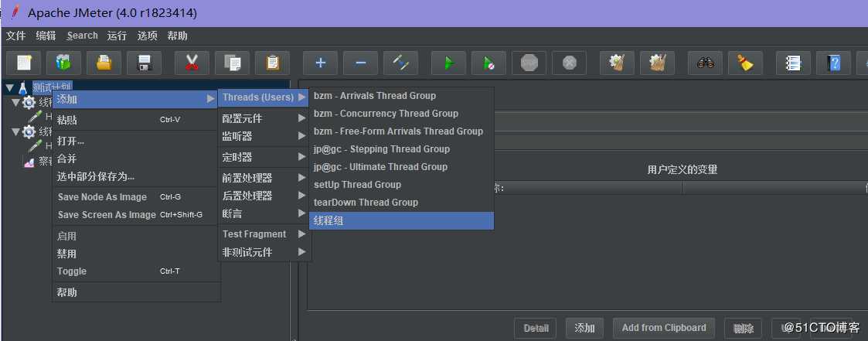The width and height of the screenshot is (868, 341).
Task: Add bzm - Concurrency Thread Group
Action: click(401, 114)
